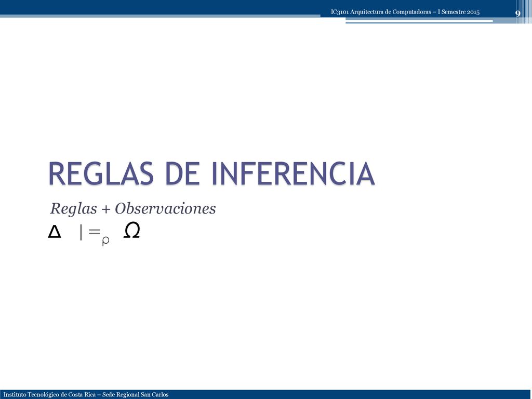532x399 pixels.
Task: Select the title REGLAS DE INFERENCIA
Action: click(212, 174)
